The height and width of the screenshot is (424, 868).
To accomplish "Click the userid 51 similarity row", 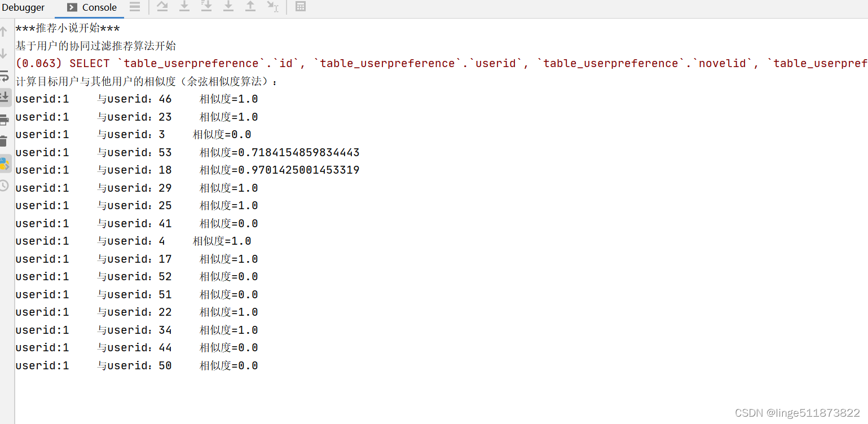I will 136,295.
